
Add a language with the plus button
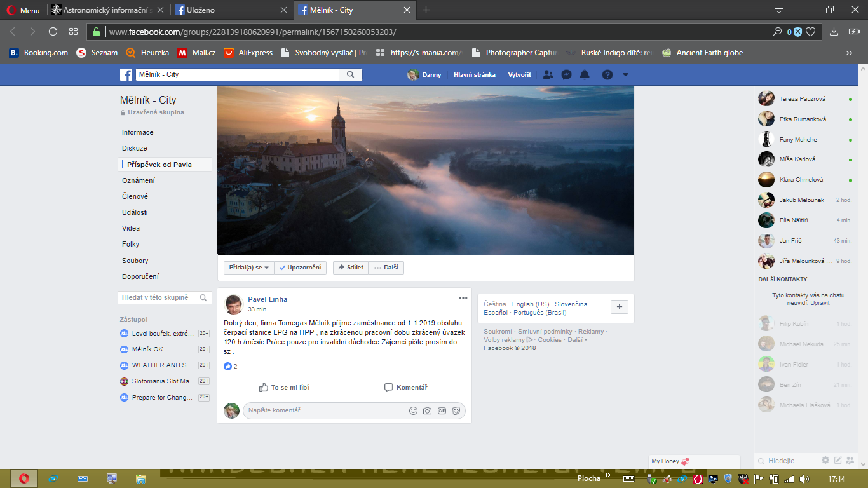coord(620,307)
